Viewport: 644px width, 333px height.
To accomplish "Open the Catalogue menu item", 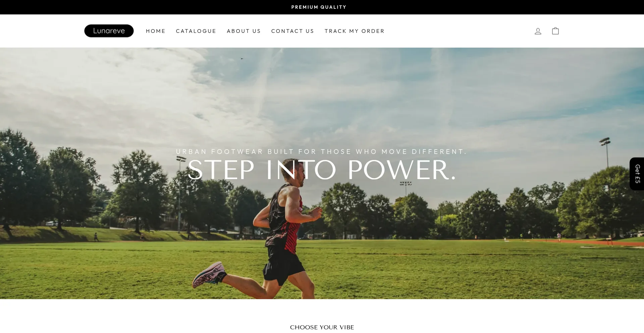I will pos(196,31).
